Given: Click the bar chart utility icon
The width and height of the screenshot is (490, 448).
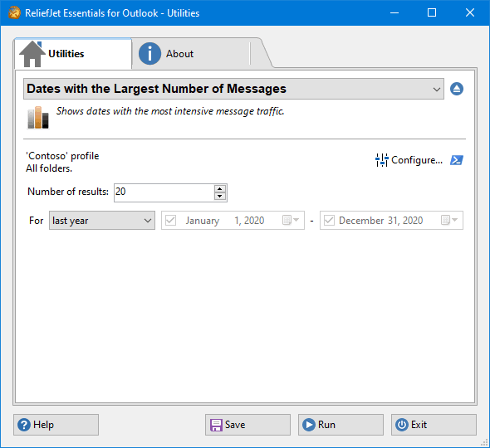Looking at the screenshot, I should point(38,117).
